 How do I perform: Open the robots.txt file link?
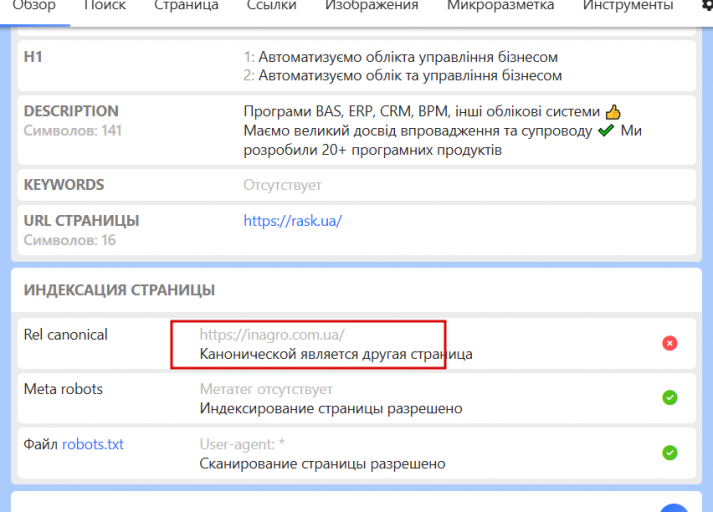tap(93, 444)
